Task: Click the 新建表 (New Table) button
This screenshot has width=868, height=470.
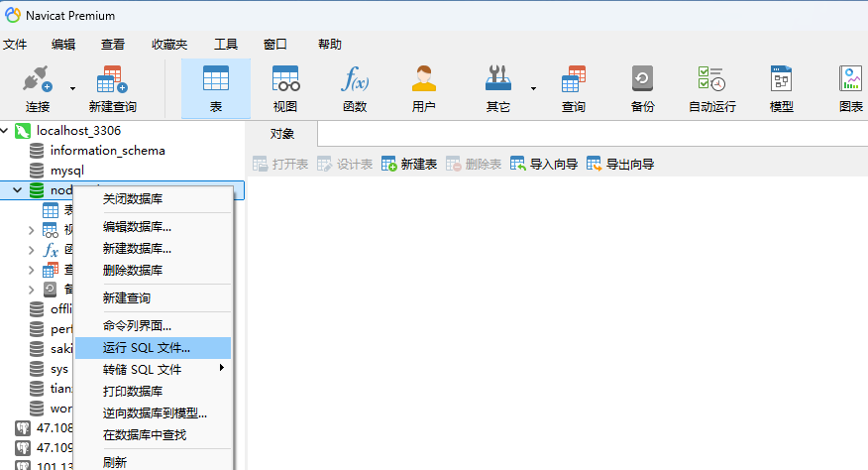Action: pyautogui.click(x=409, y=164)
